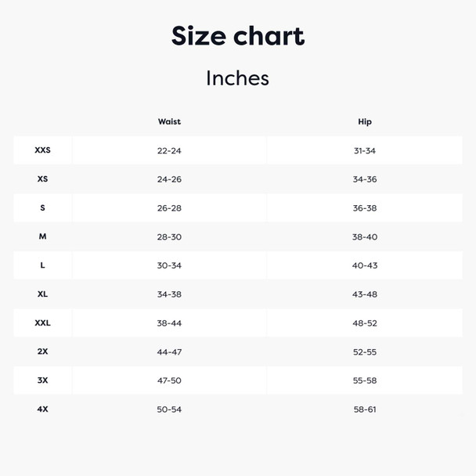
Task: Click the XL size label
Action: tap(42, 294)
